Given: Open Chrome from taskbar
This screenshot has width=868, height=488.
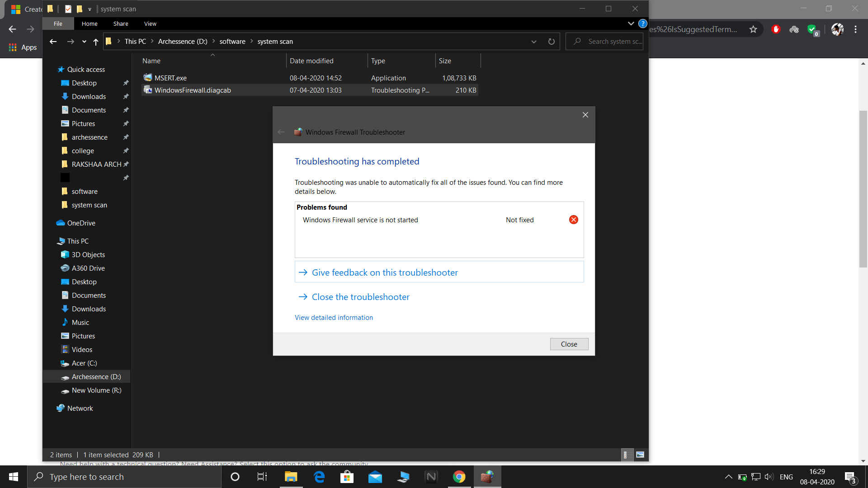Looking at the screenshot, I should (459, 477).
